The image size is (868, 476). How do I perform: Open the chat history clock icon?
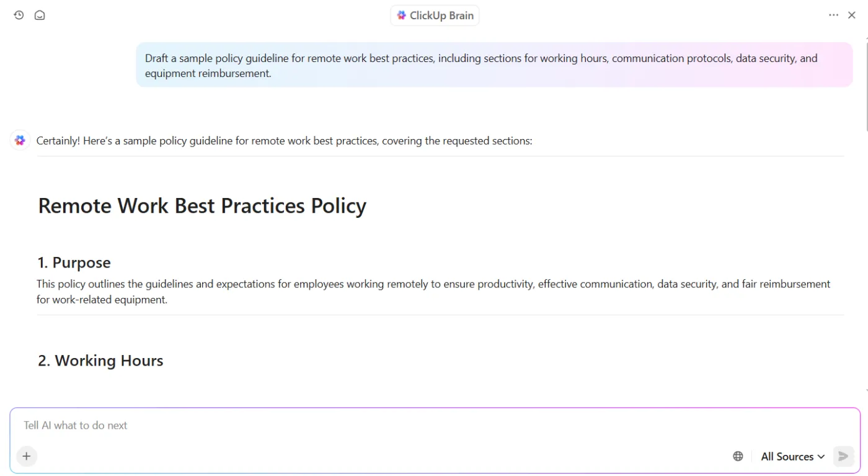tap(19, 15)
